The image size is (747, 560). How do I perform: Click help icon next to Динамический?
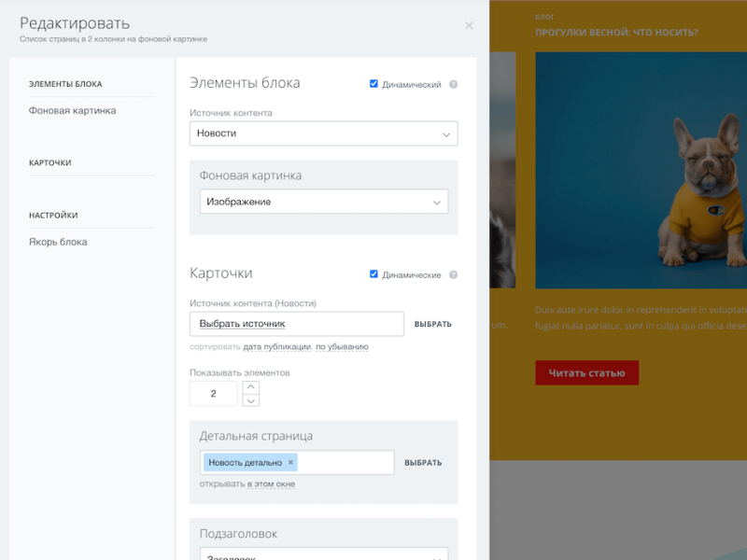[x=453, y=84]
